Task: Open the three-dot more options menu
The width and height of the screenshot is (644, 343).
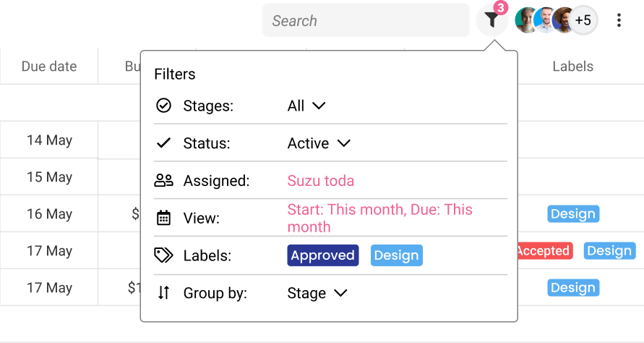Action: pos(619,20)
